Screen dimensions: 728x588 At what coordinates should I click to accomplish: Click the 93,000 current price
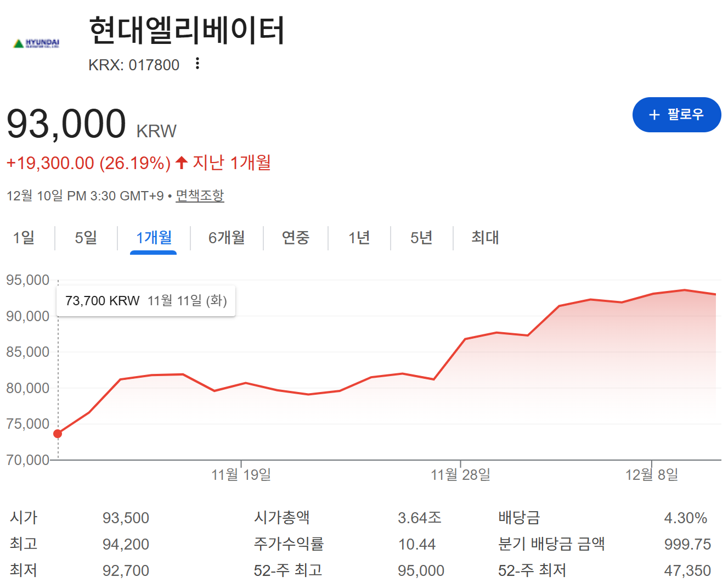click(x=66, y=124)
